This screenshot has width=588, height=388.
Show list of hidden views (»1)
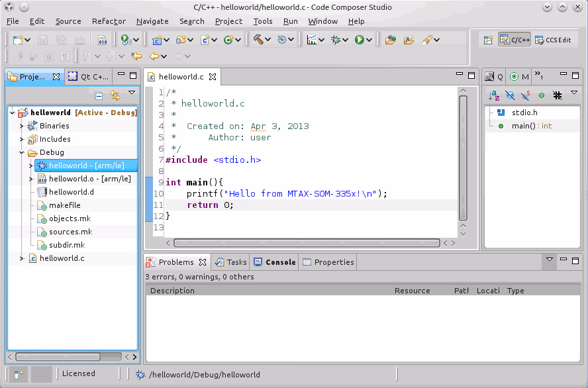[x=539, y=75]
